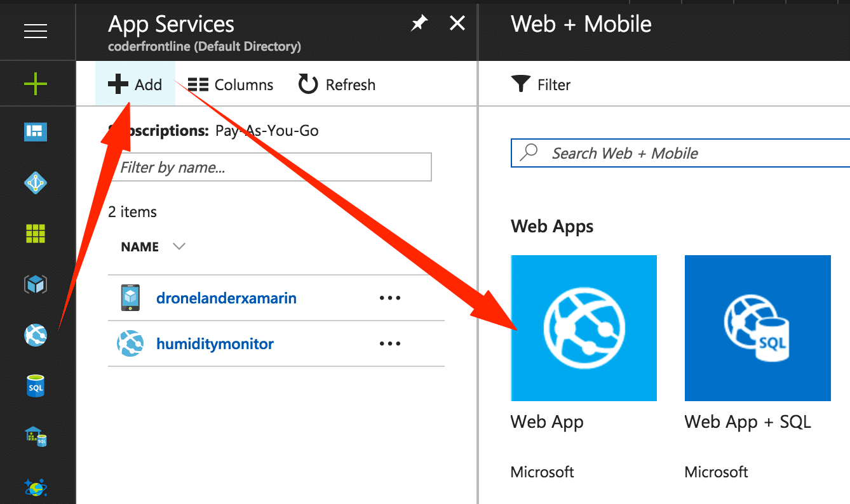Click the '2 items' count text
This screenshot has width=850, height=504.
132,212
